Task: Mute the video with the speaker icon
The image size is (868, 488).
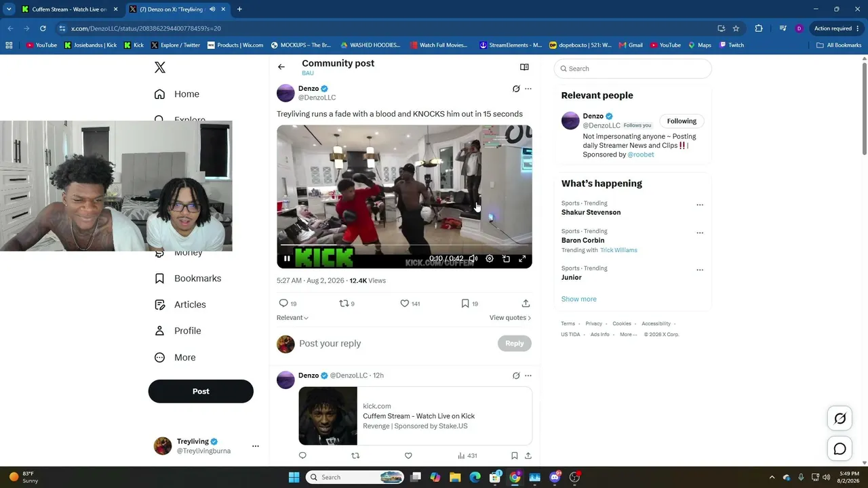Action: (x=473, y=258)
